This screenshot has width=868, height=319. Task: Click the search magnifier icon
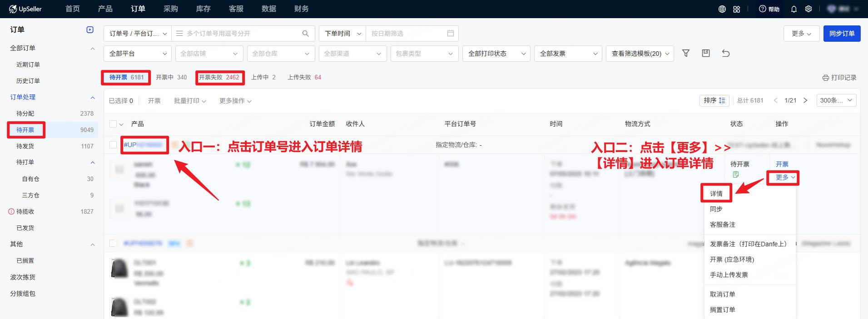click(x=306, y=34)
